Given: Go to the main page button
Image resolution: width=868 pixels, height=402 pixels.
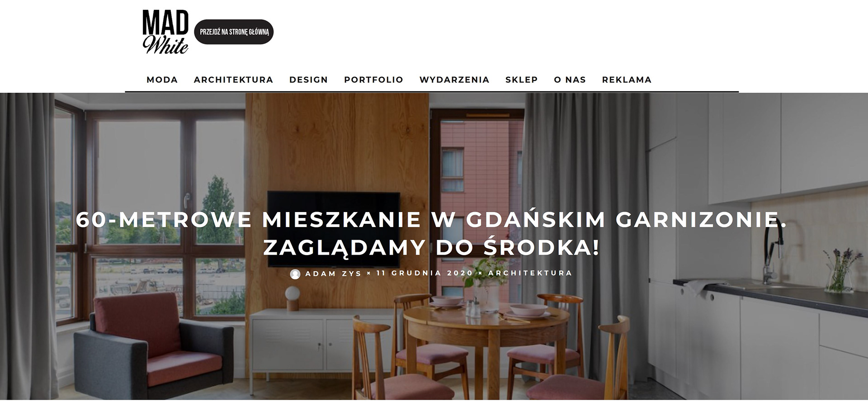Looking at the screenshot, I should pos(234,32).
